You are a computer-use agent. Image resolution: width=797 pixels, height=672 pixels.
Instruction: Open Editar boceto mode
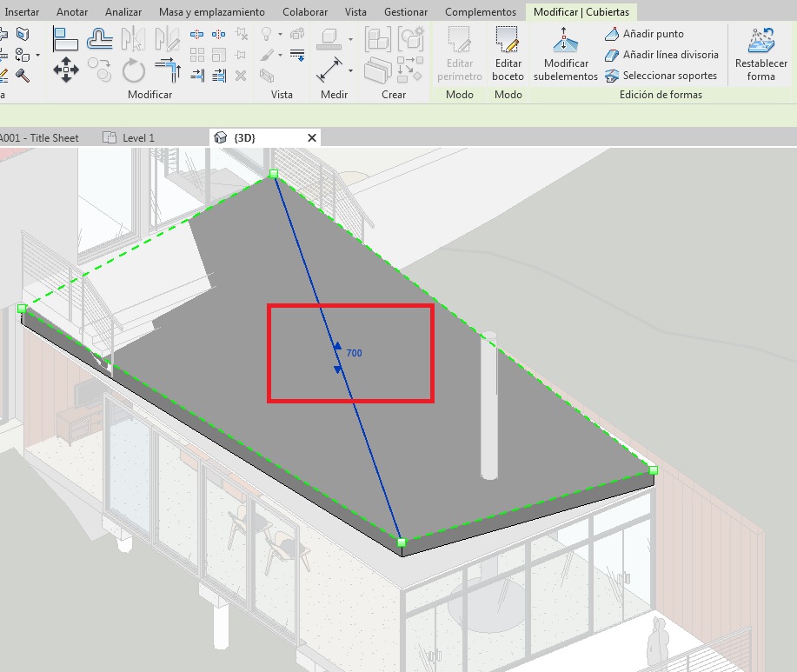(x=508, y=54)
